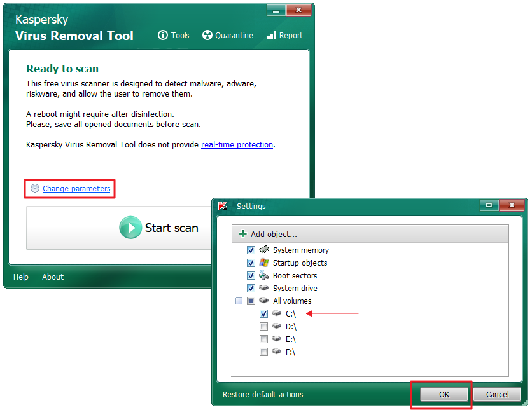Toggle the All volumes tri-state checkbox
Image resolution: width=532 pixels, height=410 pixels.
[x=251, y=301]
